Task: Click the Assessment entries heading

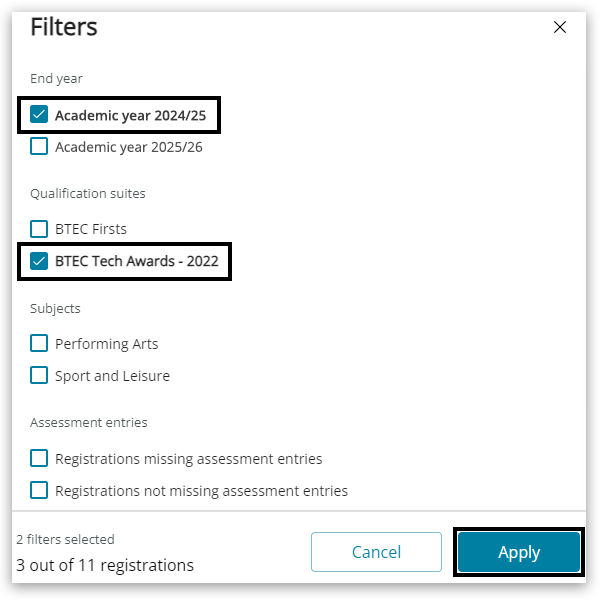Action: click(89, 423)
